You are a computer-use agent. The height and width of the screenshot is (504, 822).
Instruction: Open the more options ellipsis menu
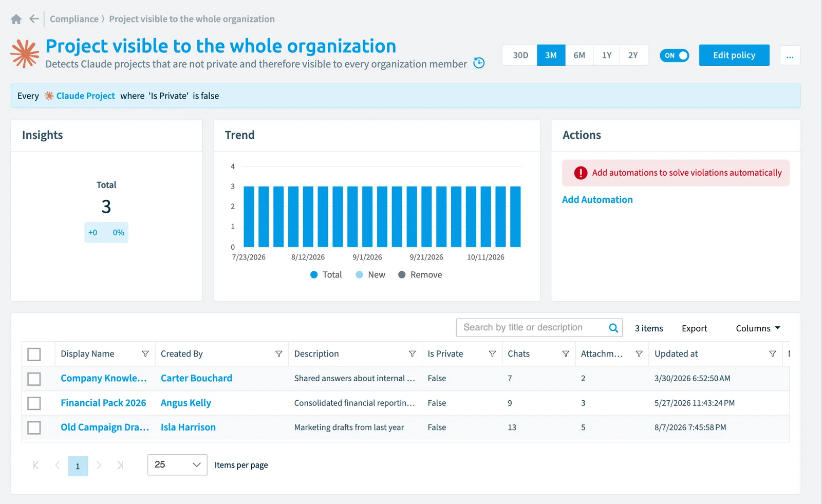click(790, 55)
